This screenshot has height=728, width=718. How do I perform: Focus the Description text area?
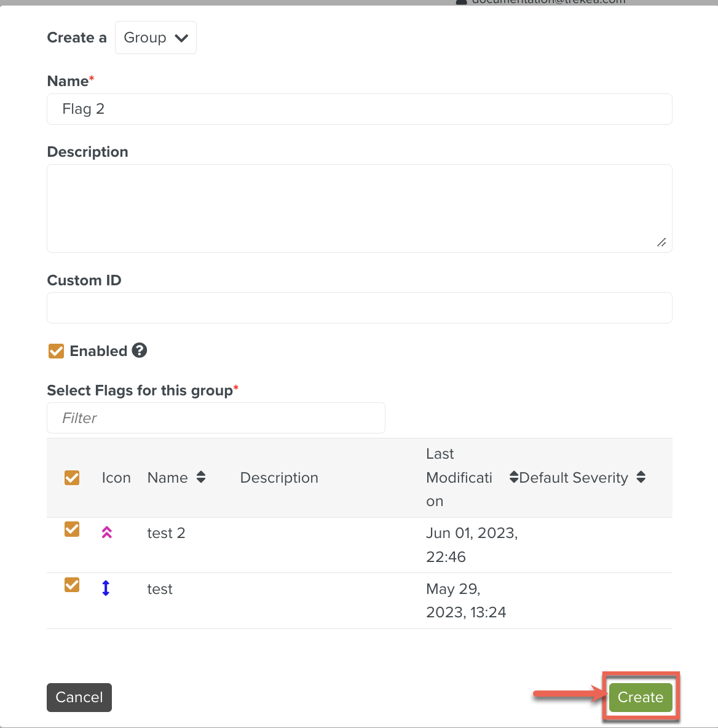tap(359, 208)
